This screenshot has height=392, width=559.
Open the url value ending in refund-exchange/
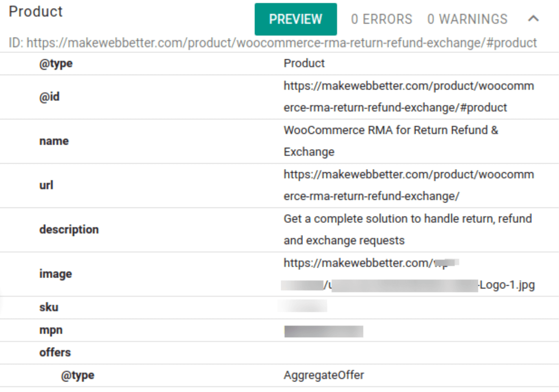[409, 185]
